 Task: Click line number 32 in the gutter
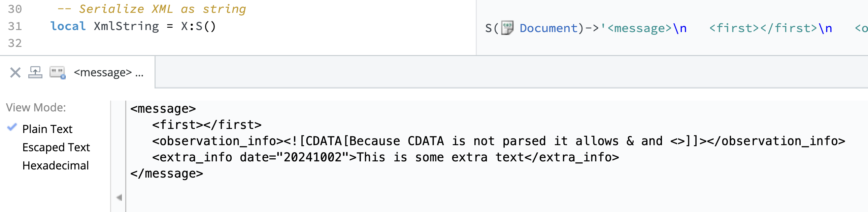(15, 43)
